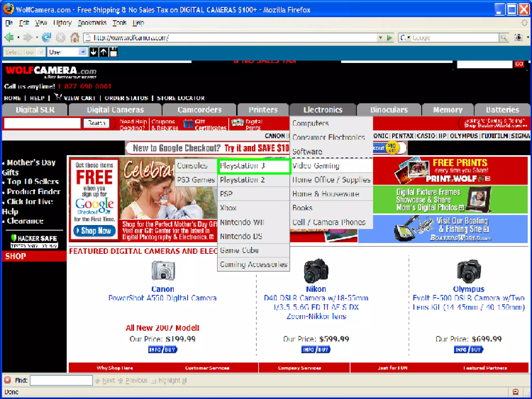Click the floppy disk save icon

coord(114,52)
